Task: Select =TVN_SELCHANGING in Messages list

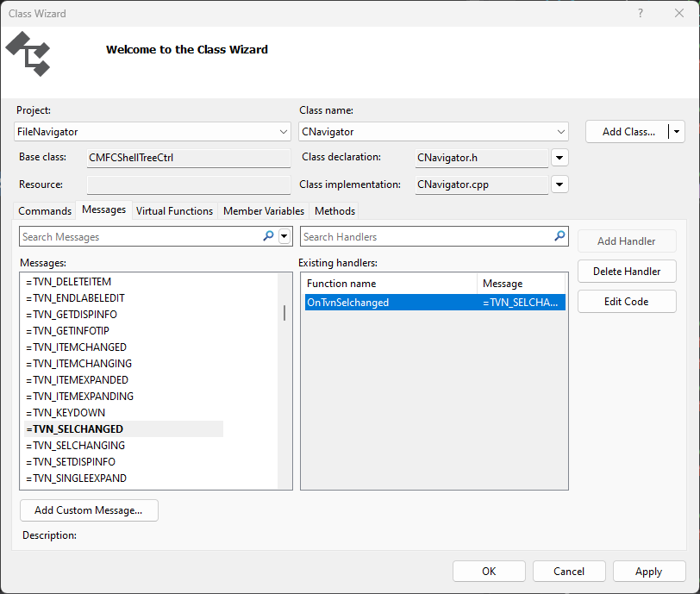Action: click(76, 445)
